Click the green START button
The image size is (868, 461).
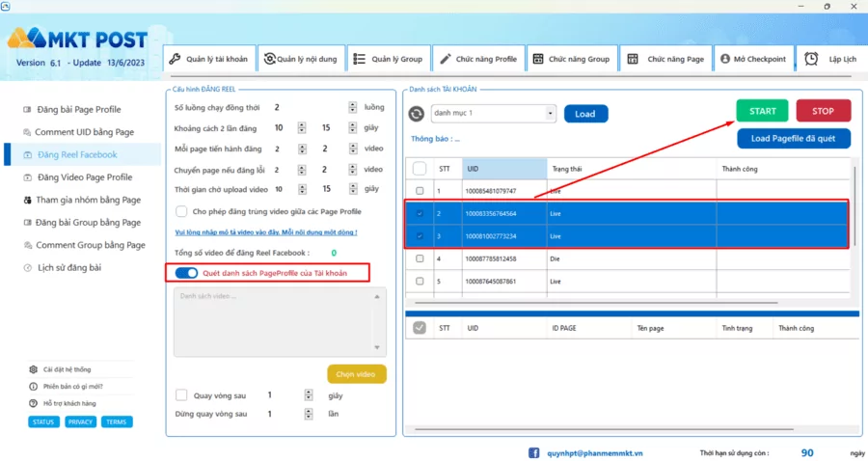click(762, 111)
